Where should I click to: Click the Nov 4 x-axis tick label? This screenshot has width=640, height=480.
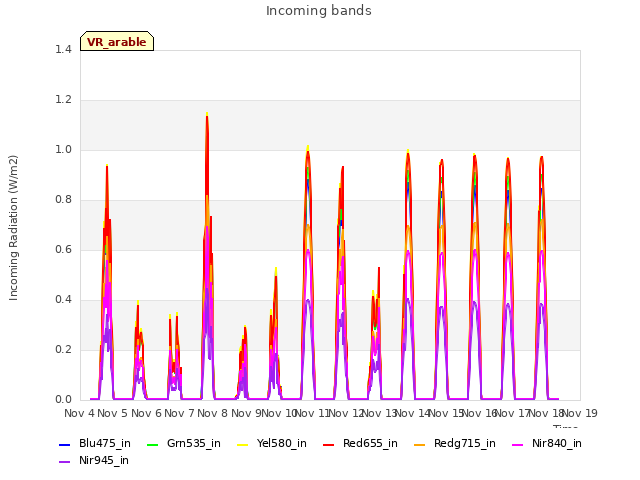(80, 413)
